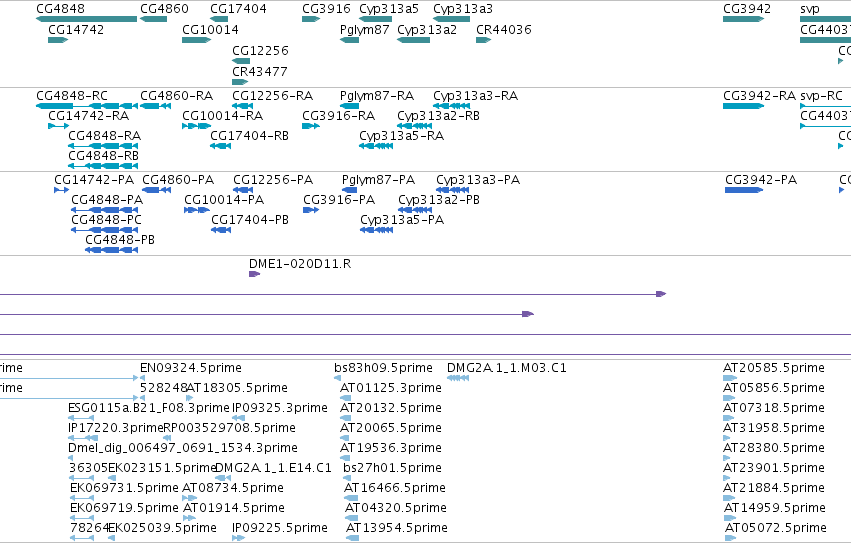
Task: Click EST EN09324.5prime label
Action: click(191, 368)
